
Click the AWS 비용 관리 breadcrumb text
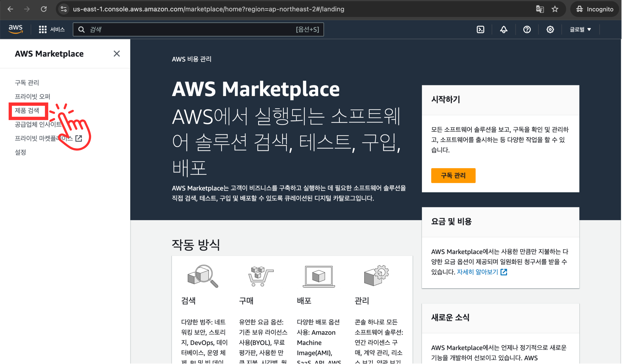click(x=192, y=59)
